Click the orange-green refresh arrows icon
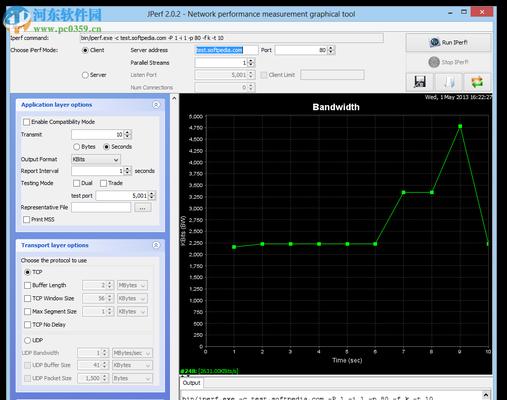This screenshot has width=507, height=400. coord(477,82)
